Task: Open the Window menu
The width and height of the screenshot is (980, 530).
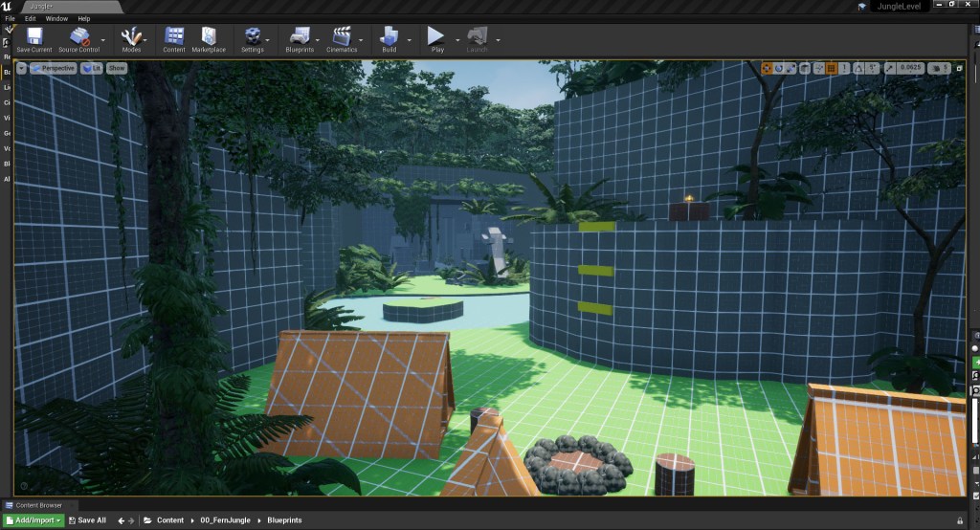Action: [x=56, y=18]
